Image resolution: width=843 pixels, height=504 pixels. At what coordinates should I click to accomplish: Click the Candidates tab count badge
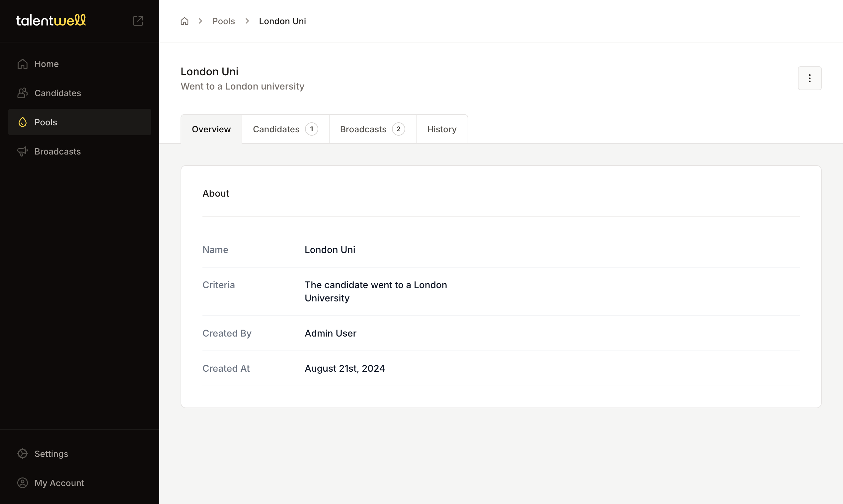point(311,129)
